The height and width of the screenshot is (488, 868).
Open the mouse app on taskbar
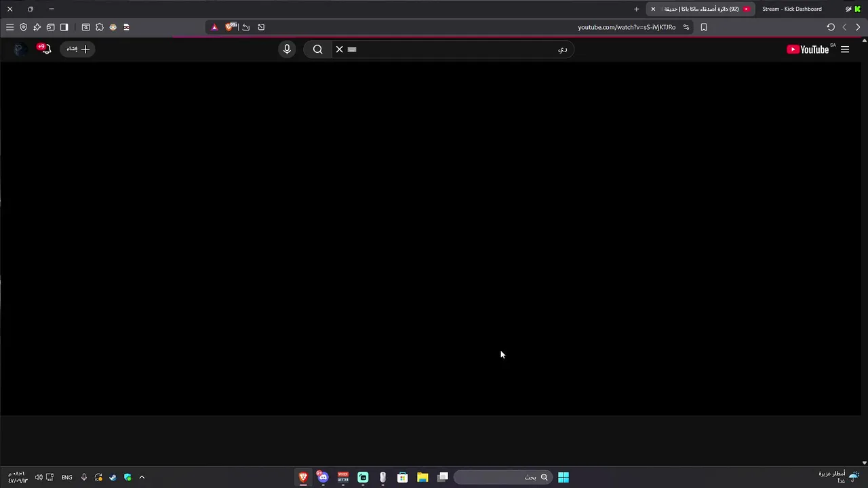point(382,477)
